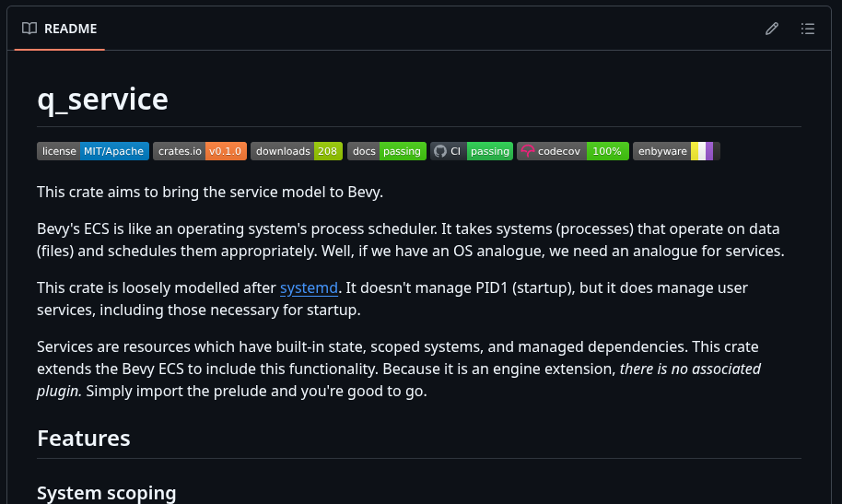Open the docs passing badge
The height and width of the screenshot is (504, 842).
click(x=386, y=151)
